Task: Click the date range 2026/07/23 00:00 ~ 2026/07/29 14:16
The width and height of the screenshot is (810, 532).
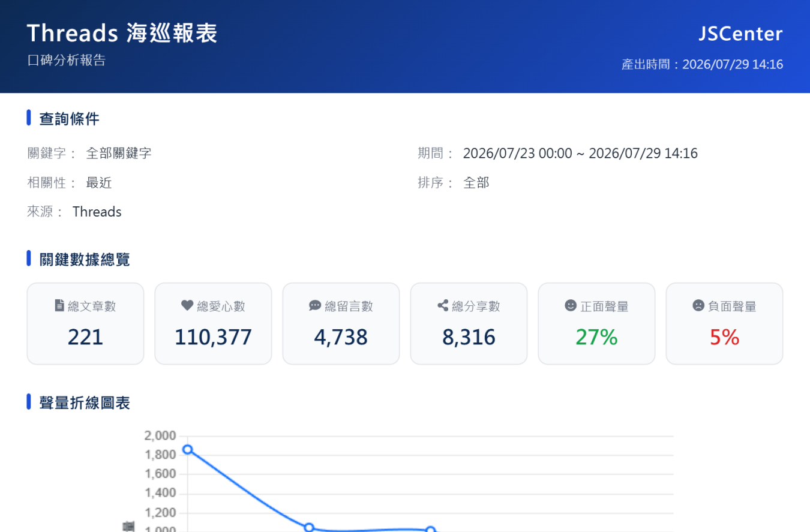Action: tap(580, 153)
